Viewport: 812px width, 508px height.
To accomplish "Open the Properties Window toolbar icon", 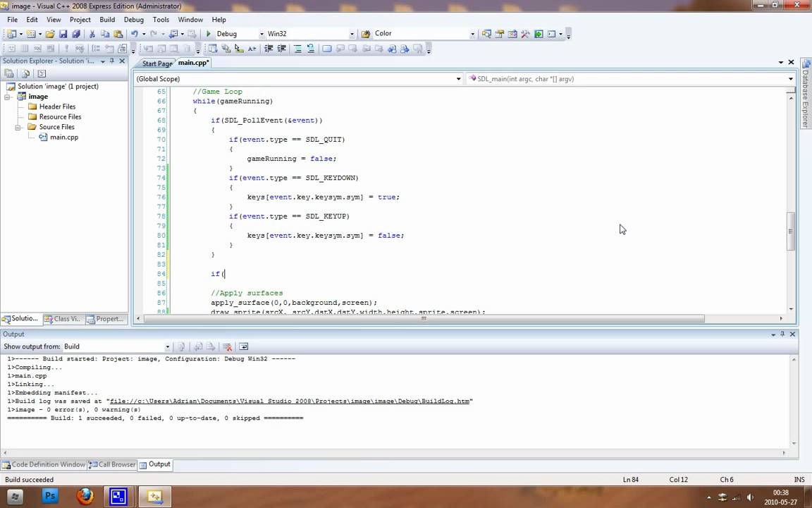I will coord(499,34).
